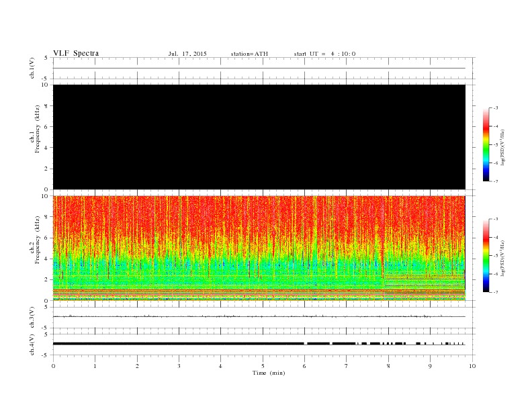532x411 pixels.
Task: Click the "5" tick on Time axis
Action: (263, 366)
